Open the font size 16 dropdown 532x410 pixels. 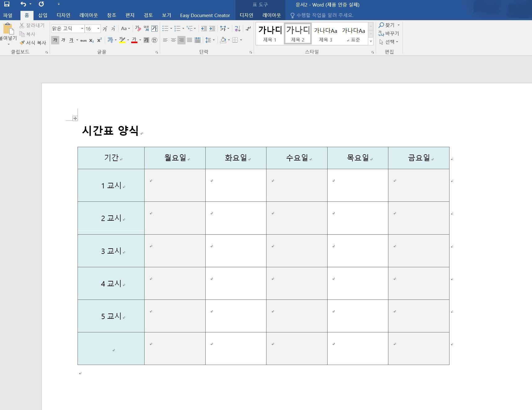tap(98, 29)
